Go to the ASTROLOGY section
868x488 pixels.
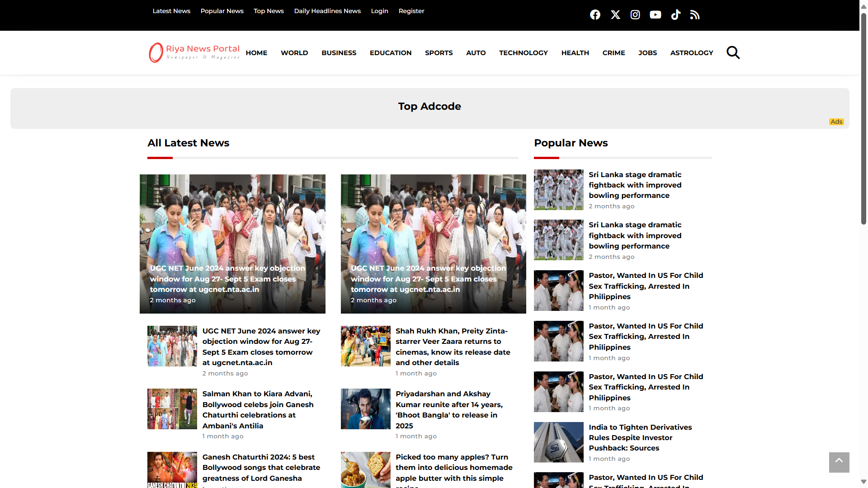coord(691,53)
